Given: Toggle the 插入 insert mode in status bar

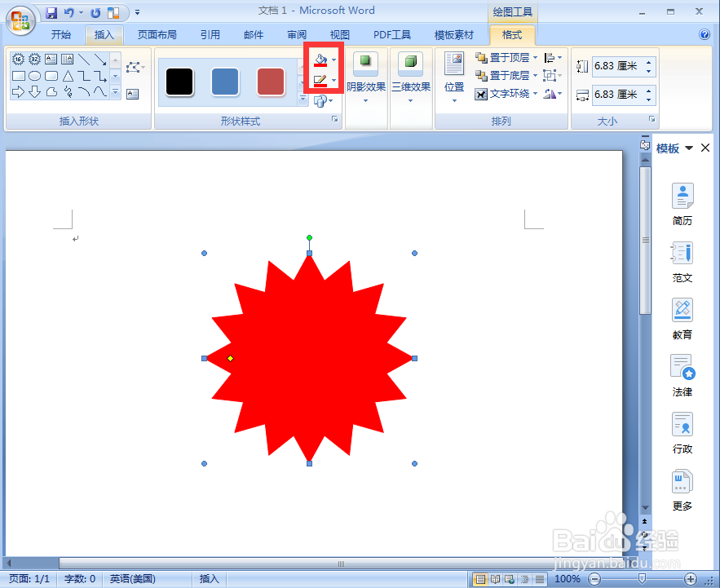Looking at the screenshot, I should click(x=209, y=579).
